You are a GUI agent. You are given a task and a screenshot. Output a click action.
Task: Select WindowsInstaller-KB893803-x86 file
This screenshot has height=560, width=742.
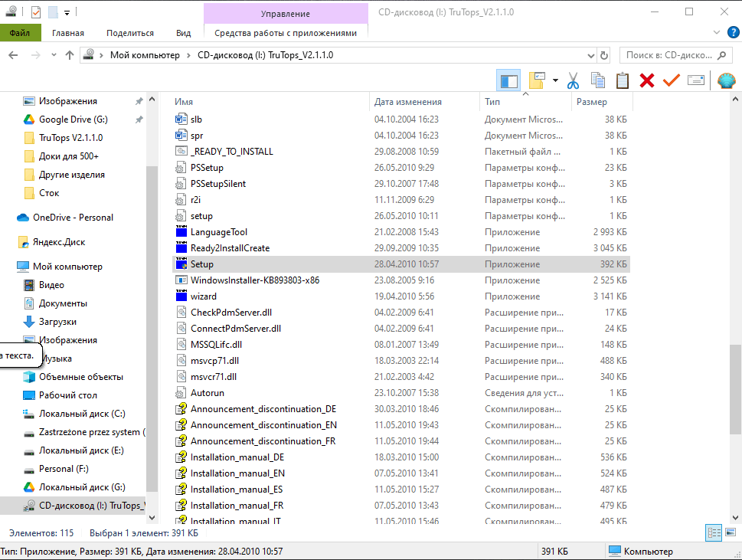401,280
